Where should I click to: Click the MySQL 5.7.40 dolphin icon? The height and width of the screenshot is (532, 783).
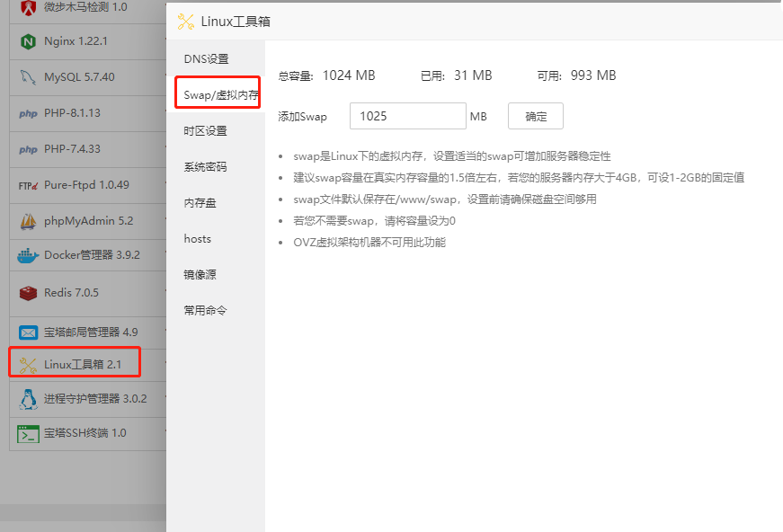[28, 77]
